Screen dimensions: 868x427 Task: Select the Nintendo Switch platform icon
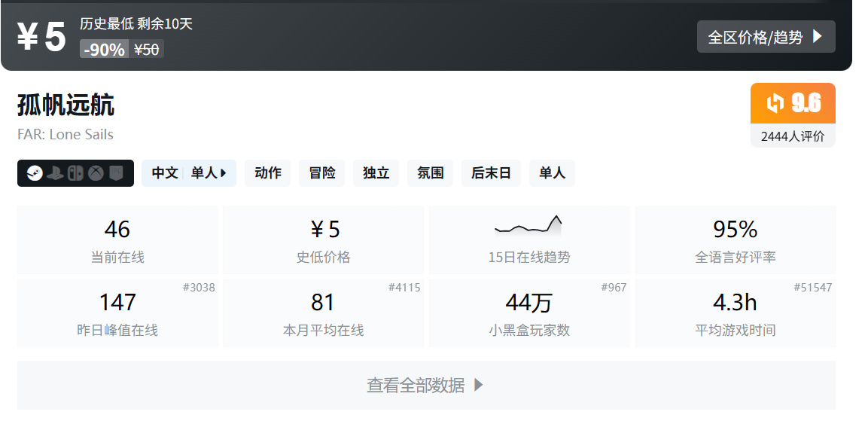coord(75,173)
